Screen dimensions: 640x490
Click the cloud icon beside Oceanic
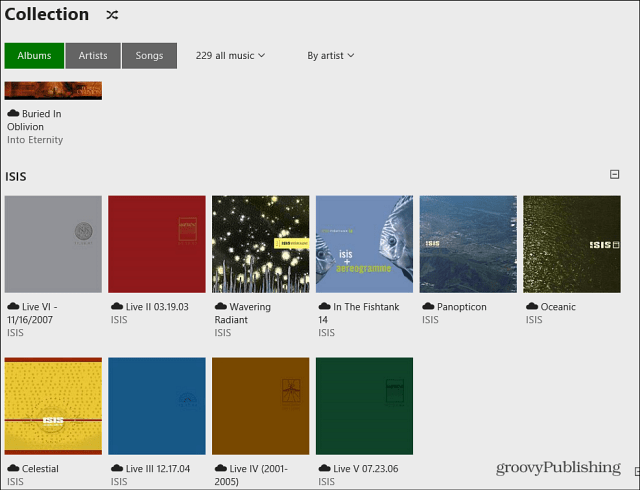(x=532, y=306)
